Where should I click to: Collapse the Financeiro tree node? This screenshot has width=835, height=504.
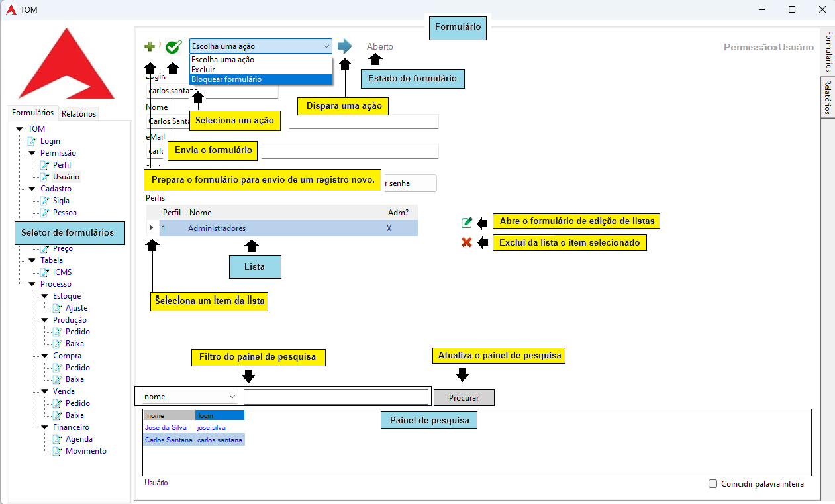tap(44, 427)
